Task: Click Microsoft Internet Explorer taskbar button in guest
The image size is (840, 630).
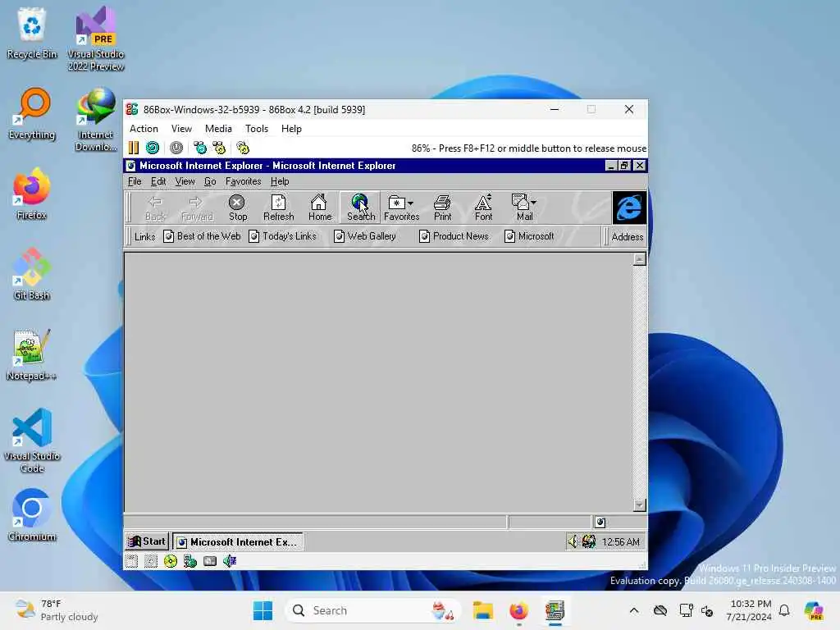Action: 238,541
